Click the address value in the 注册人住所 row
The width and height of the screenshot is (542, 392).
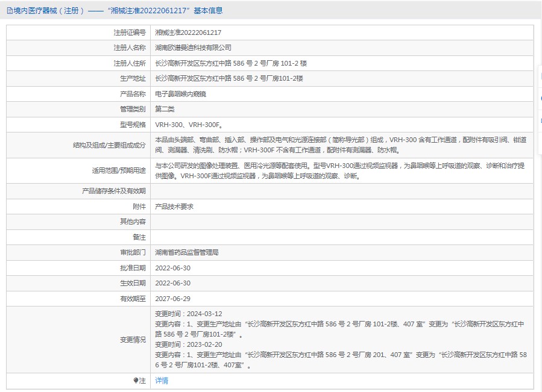point(231,63)
